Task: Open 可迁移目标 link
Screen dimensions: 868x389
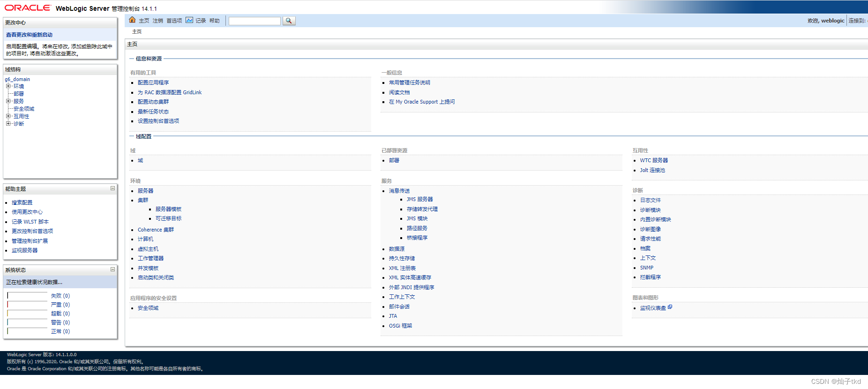Action: pos(168,218)
